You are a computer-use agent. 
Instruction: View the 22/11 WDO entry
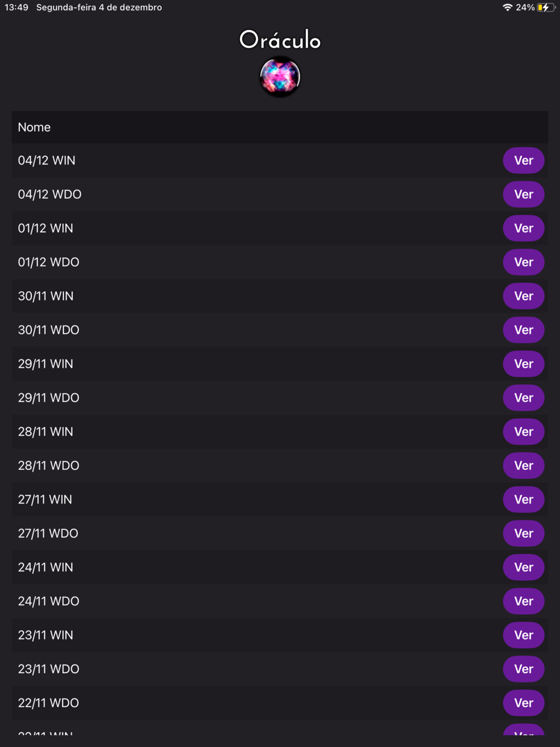point(524,703)
